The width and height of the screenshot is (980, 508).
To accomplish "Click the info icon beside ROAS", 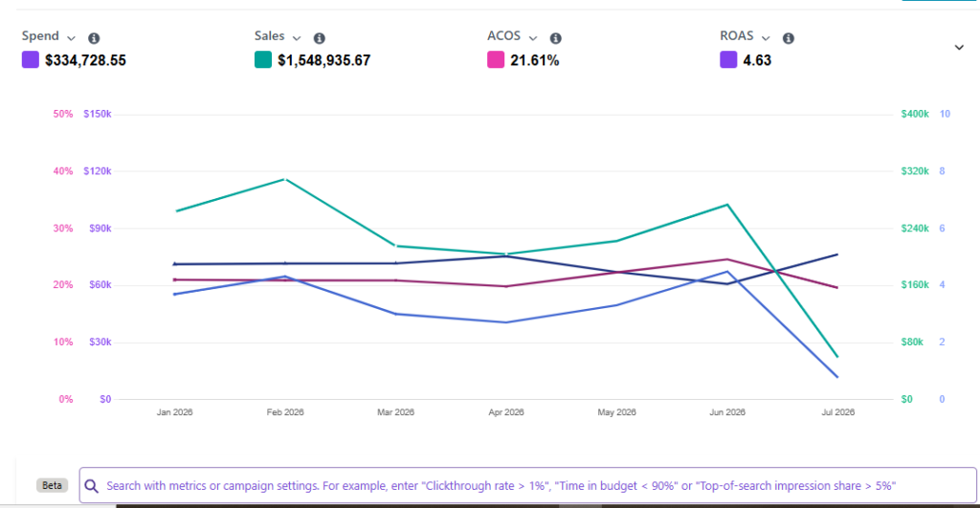I will (789, 38).
